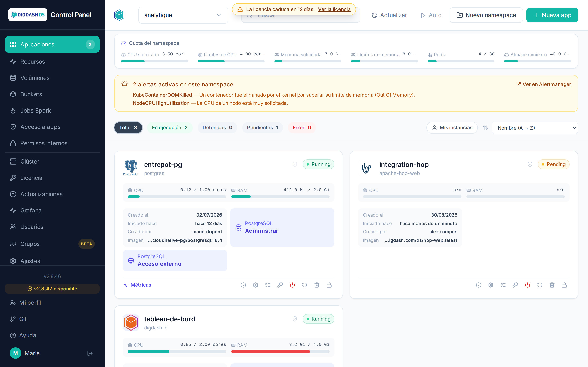This screenshot has height=367, width=588.
Task: Click the lock icon on entrepot-pg card
Action: (x=329, y=285)
